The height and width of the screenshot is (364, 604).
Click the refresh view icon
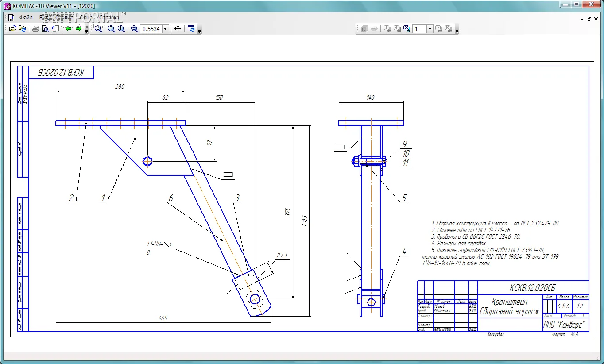point(191,29)
